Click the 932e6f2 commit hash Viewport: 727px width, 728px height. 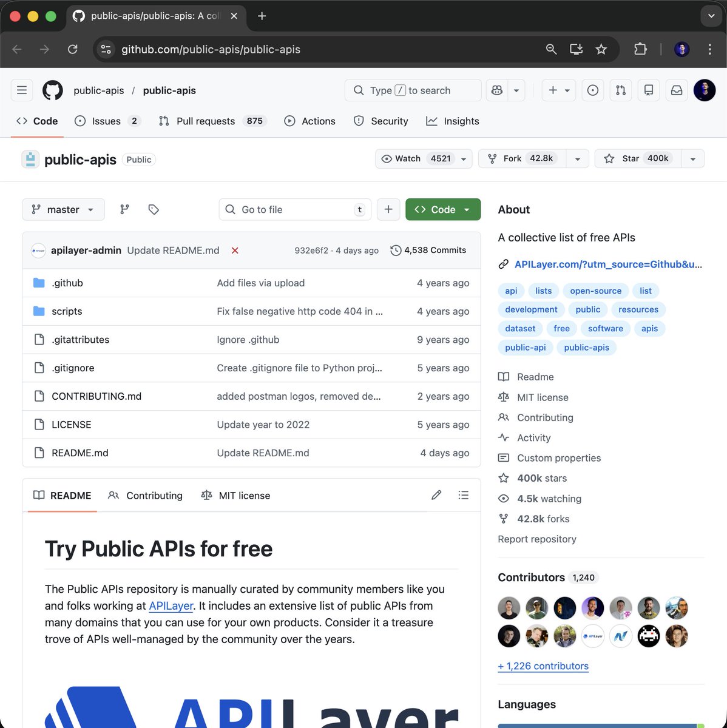(311, 251)
